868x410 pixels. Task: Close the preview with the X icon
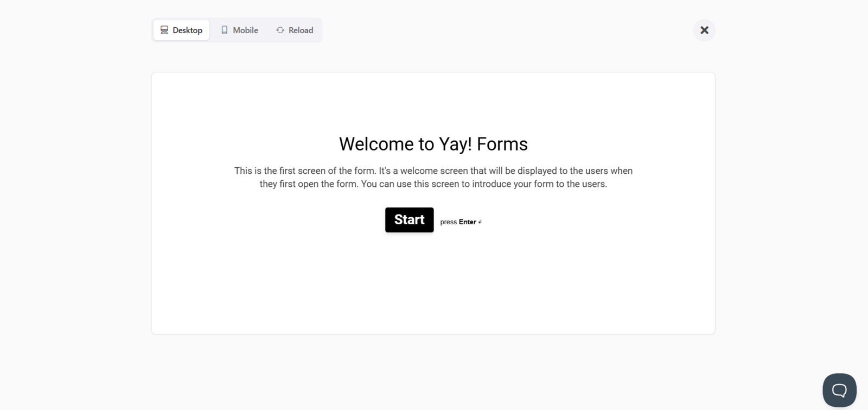click(704, 30)
